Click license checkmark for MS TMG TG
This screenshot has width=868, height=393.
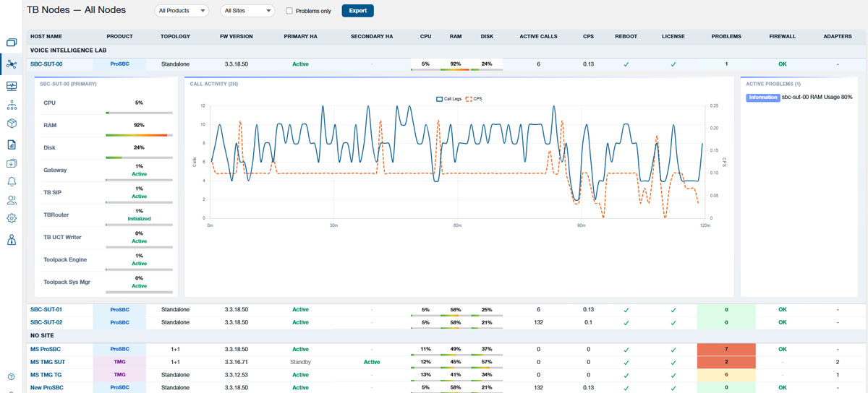673,374
